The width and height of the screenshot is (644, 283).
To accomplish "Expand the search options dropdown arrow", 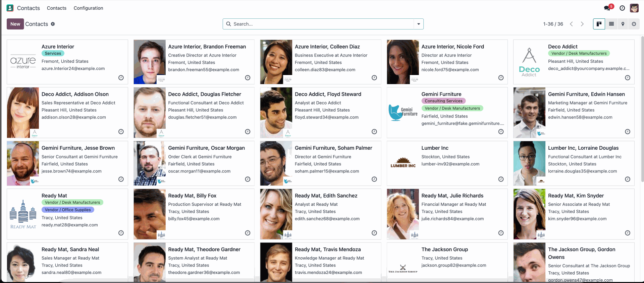I will [x=419, y=24].
